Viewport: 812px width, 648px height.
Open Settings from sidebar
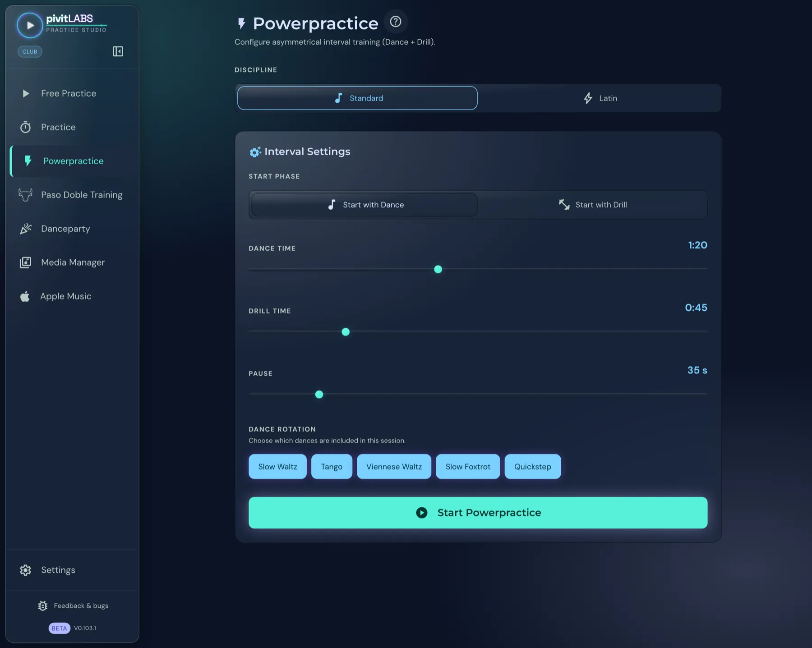(72, 570)
